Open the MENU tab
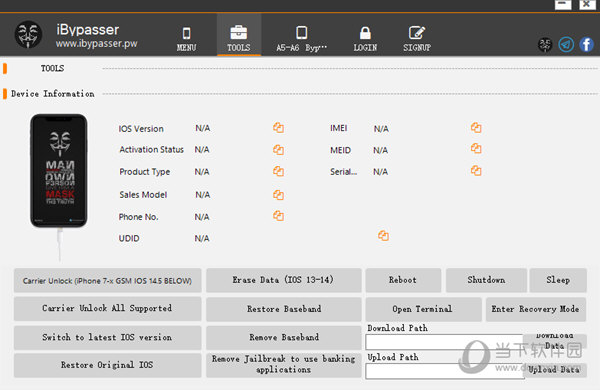600x390 pixels. click(x=186, y=39)
